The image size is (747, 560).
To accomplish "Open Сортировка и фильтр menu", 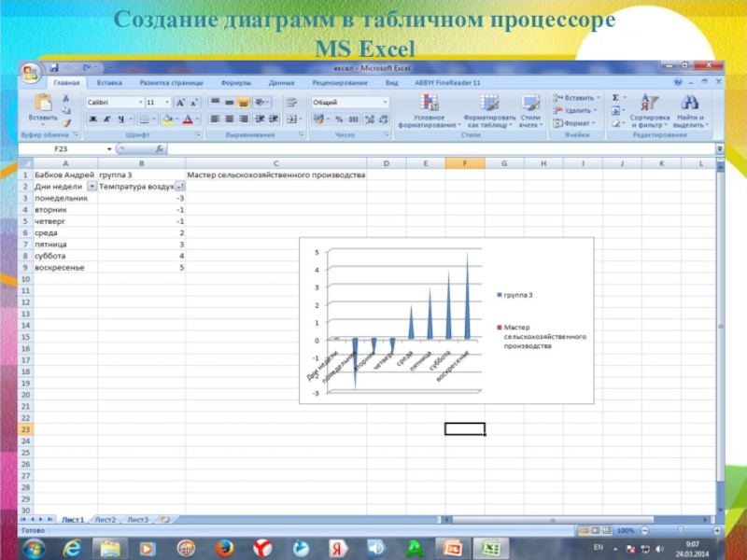I will [650, 111].
